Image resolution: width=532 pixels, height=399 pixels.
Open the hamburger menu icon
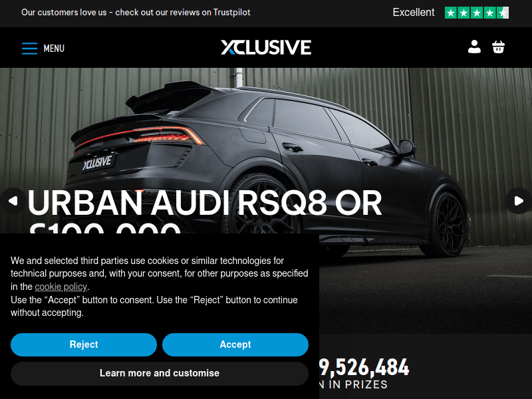pyautogui.click(x=29, y=49)
